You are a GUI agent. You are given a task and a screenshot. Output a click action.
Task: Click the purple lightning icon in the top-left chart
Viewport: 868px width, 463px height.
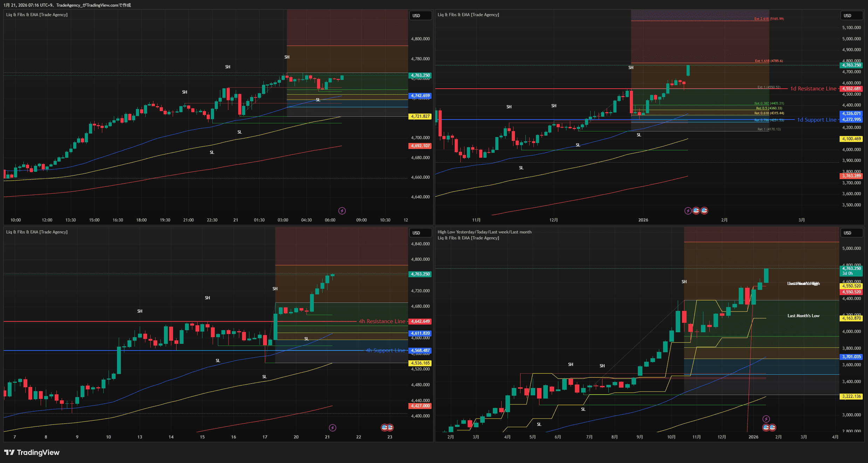tap(342, 211)
